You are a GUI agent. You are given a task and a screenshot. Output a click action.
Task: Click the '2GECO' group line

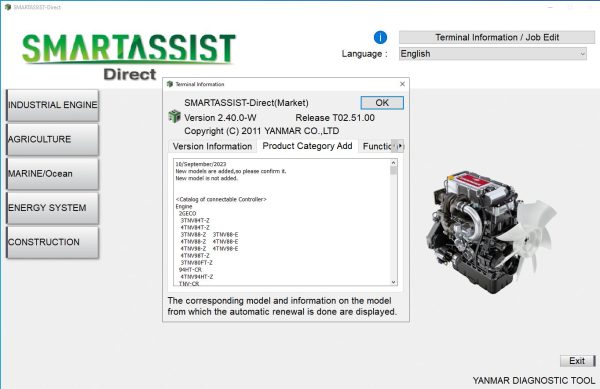188,213
